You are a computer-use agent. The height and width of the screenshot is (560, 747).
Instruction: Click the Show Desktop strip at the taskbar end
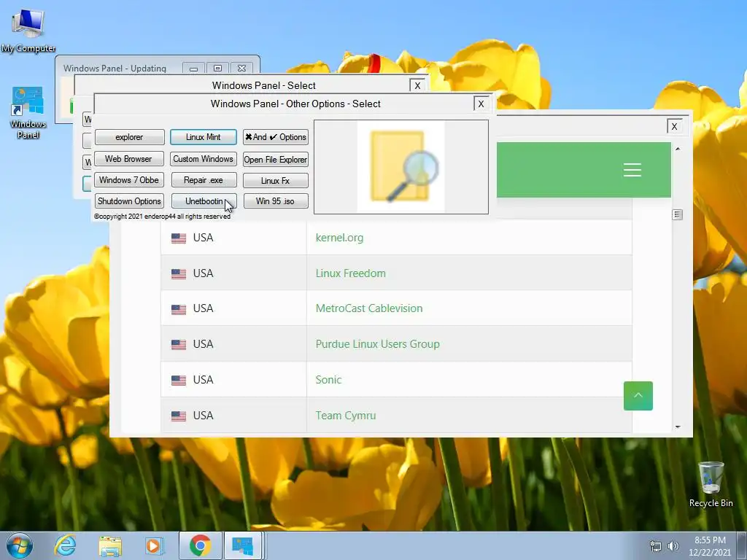point(743,545)
